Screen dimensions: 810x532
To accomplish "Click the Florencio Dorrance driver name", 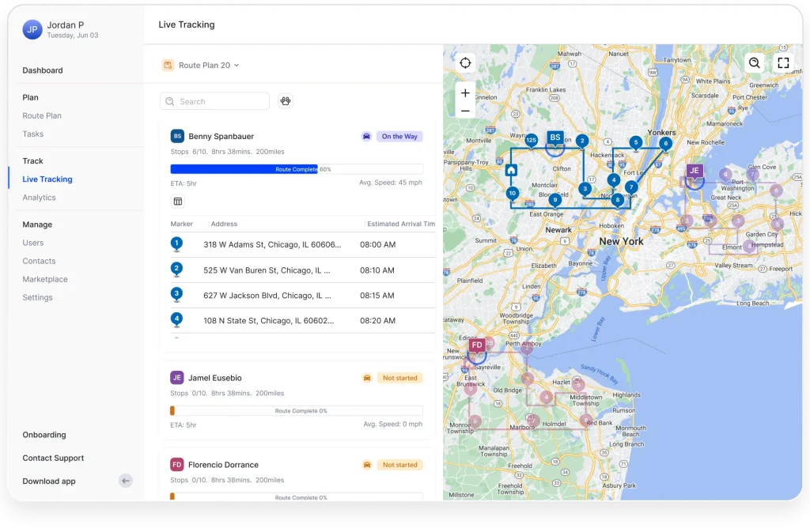I will (x=223, y=465).
